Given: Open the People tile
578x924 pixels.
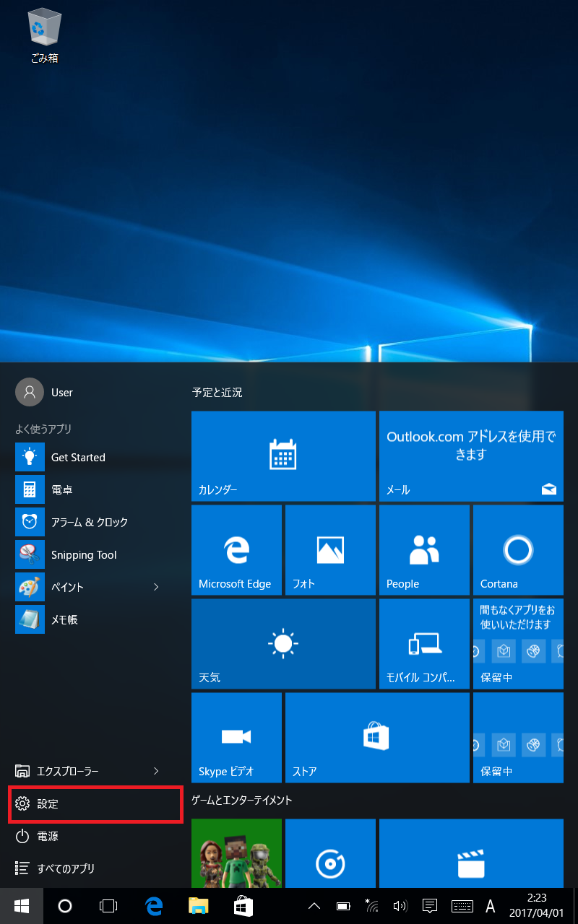Looking at the screenshot, I should click(x=424, y=550).
